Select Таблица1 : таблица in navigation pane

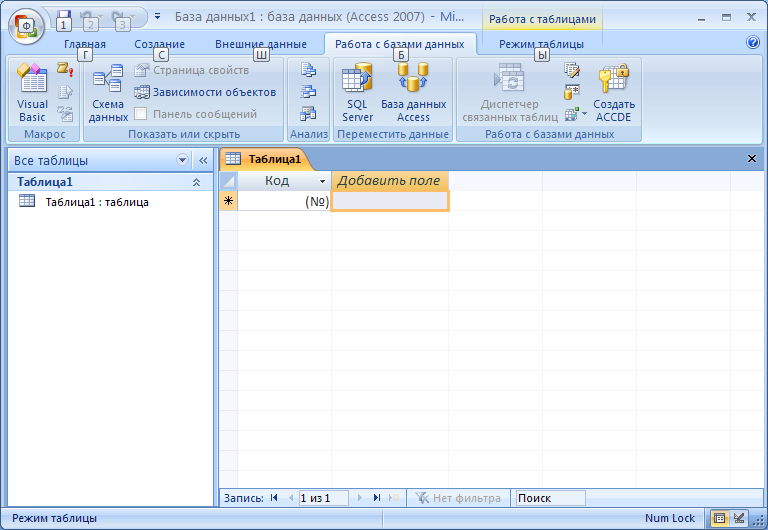[x=97, y=202]
